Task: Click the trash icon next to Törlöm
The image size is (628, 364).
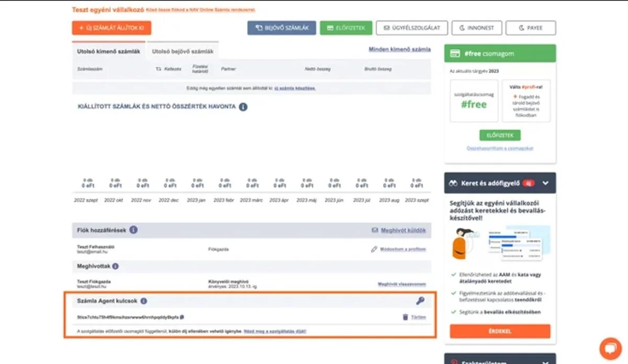Action: pos(405,317)
